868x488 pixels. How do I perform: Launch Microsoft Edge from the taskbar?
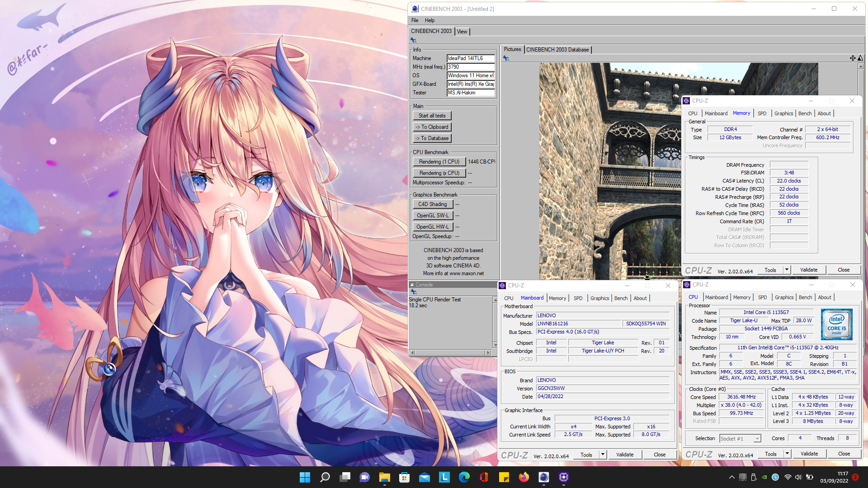click(464, 477)
